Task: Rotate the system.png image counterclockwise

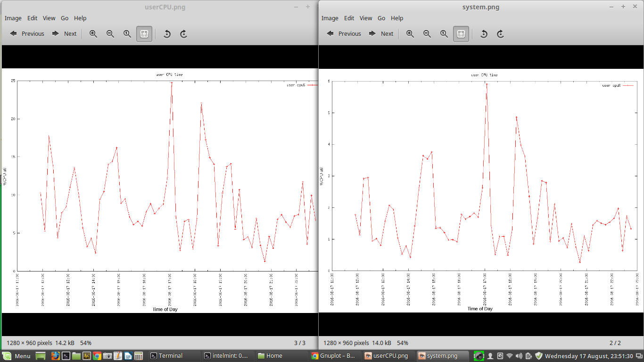Action: pyautogui.click(x=484, y=33)
